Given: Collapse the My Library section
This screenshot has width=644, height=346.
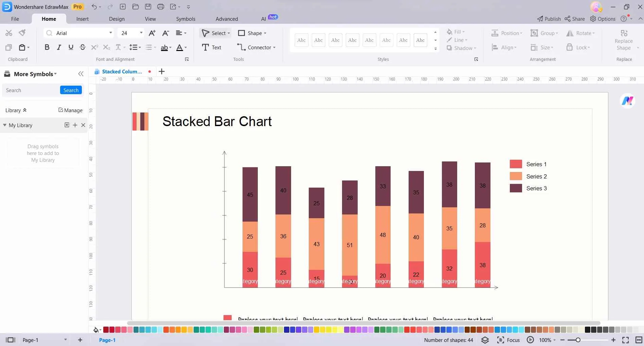Looking at the screenshot, I should click(5, 125).
